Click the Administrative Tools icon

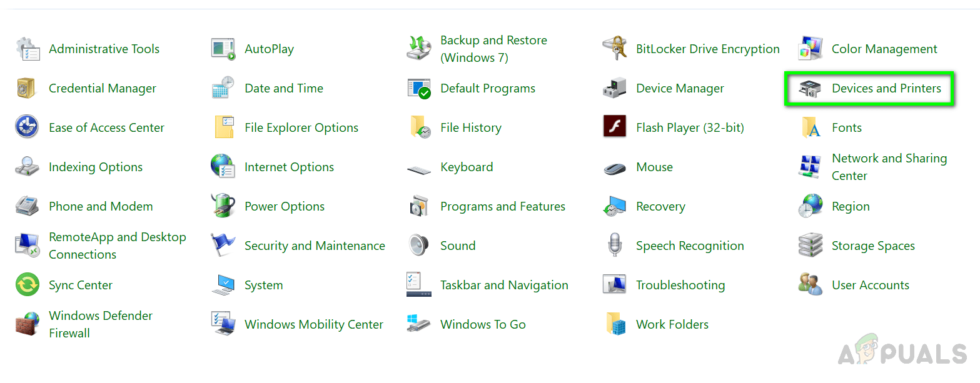28,49
